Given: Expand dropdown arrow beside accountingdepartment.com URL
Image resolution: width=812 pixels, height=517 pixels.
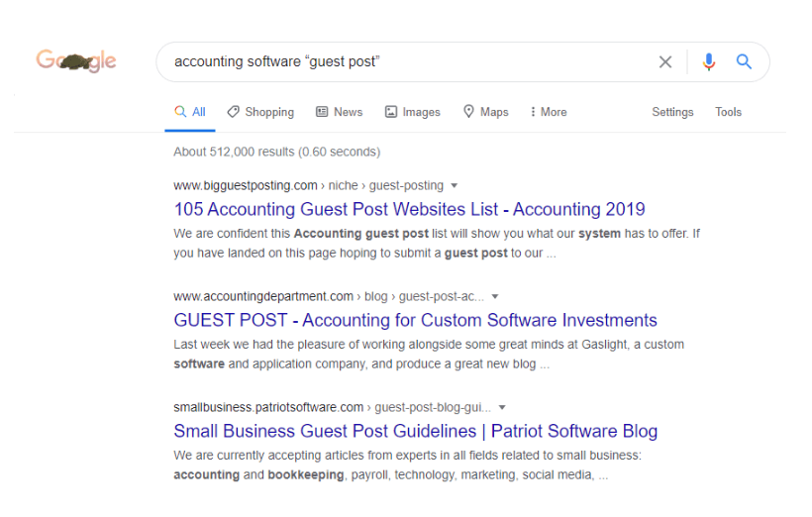Looking at the screenshot, I should pos(494,296).
